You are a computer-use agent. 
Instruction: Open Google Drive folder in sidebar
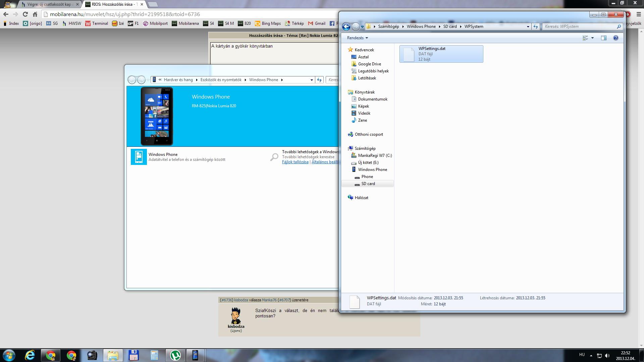369,64
